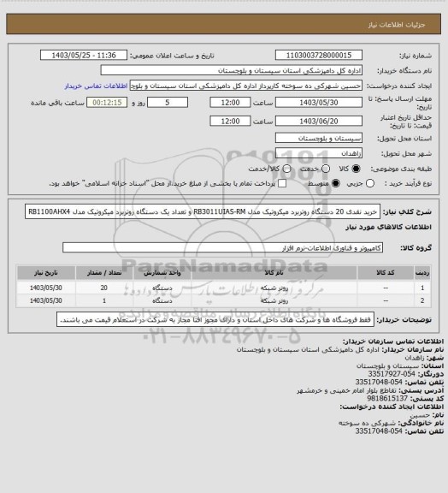Click quantity 1 in row 2
This screenshot has width=448, height=493.
tap(104, 300)
